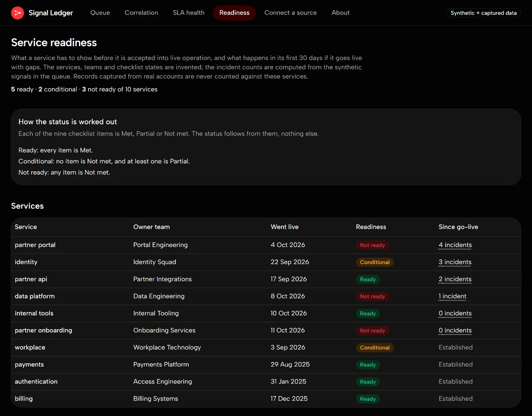The image size is (532, 416).
Task: Open partner api's 2 incidents link
Action: click(455, 279)
